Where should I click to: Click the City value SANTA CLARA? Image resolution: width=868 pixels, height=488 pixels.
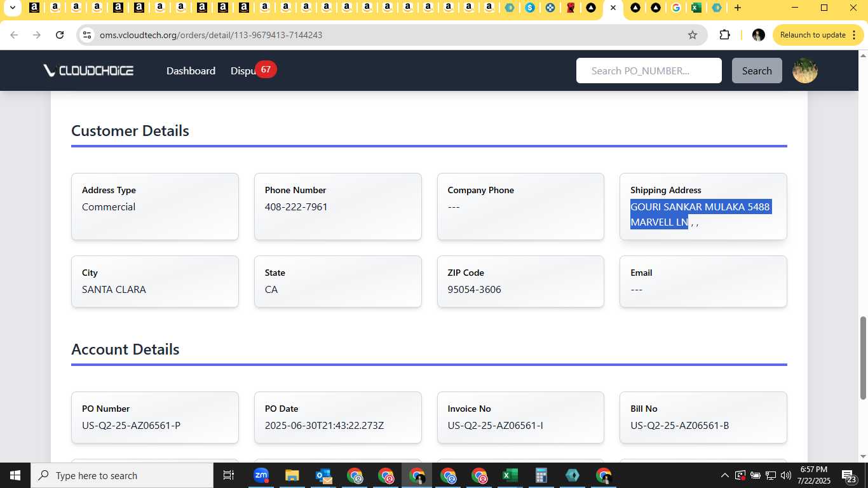(x=114, y=289)
